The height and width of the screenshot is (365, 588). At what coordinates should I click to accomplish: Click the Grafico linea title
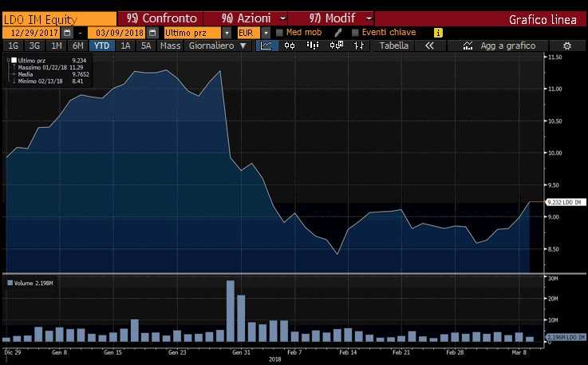click(x=543, y=19)
